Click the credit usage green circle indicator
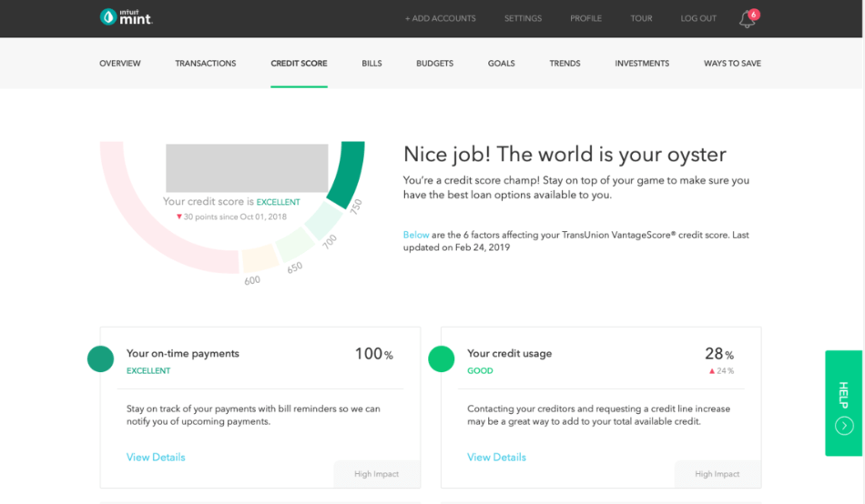Viewport: 865px width, 504px height. pyautogui.click(x=442, y=359)
